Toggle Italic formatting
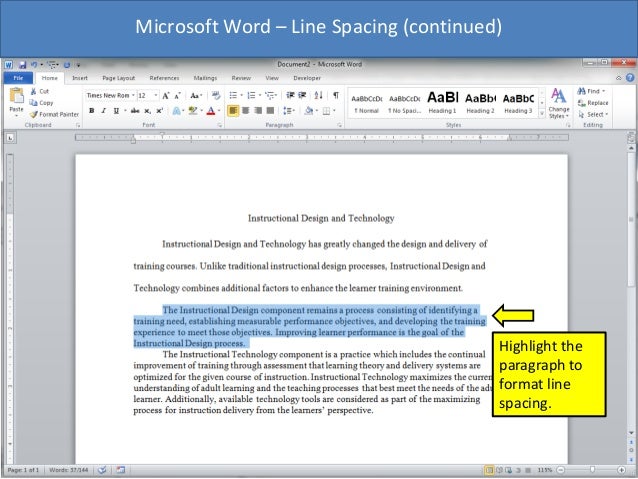 coord(104,111)
